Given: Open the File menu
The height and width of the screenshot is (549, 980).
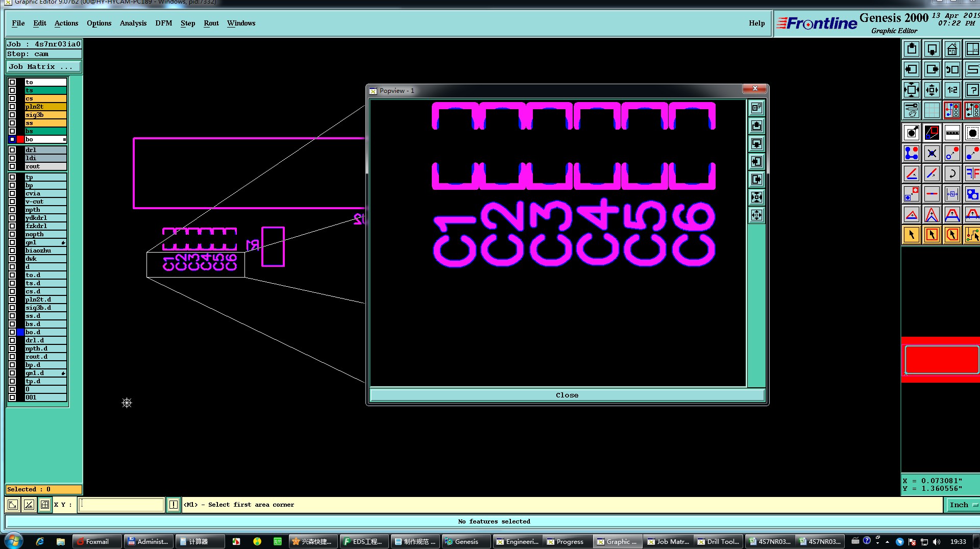Looking at the screenshot, I should pyautogui.click(x=18, y=23).
